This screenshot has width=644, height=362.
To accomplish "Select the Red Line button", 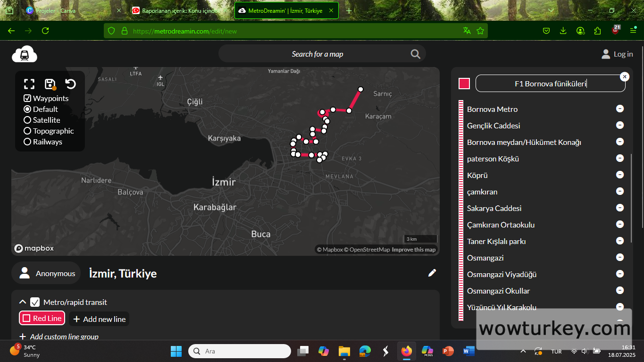I will point(42,319).
